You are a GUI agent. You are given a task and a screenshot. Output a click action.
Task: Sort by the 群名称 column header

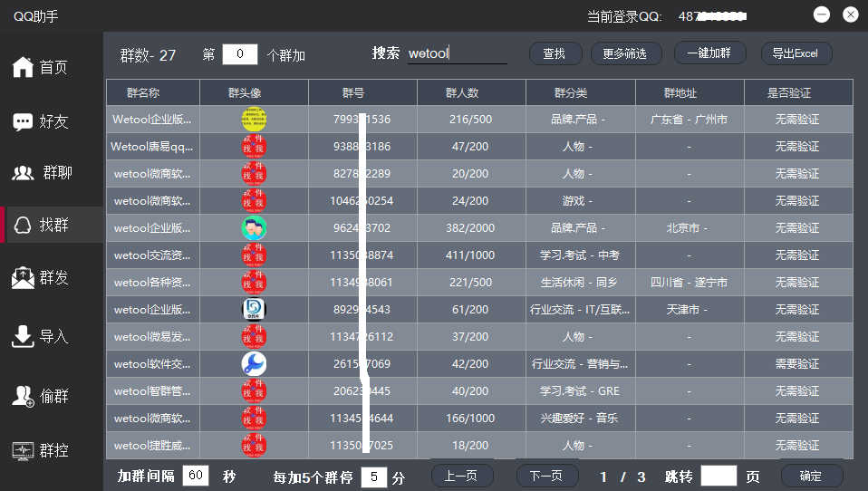tap(153, 92)
